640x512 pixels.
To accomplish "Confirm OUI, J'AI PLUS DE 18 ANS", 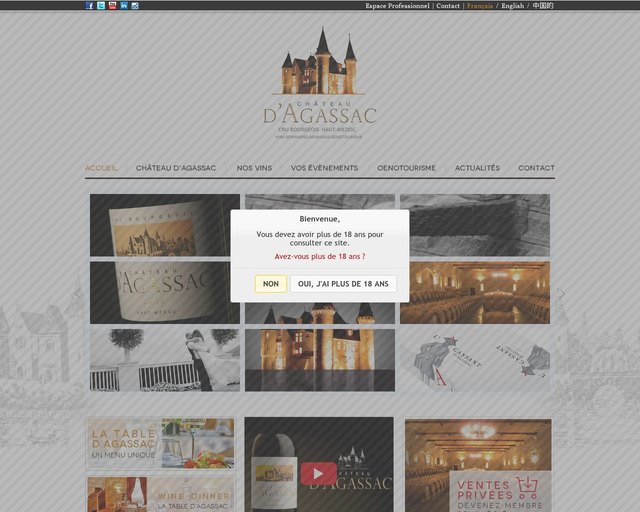I will pyautogui.click(x=343, y=284).
